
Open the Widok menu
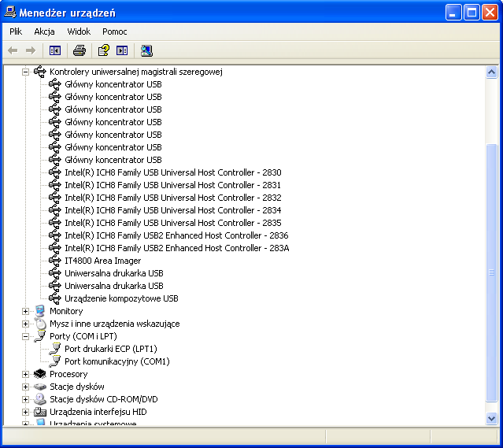(79, 31)
